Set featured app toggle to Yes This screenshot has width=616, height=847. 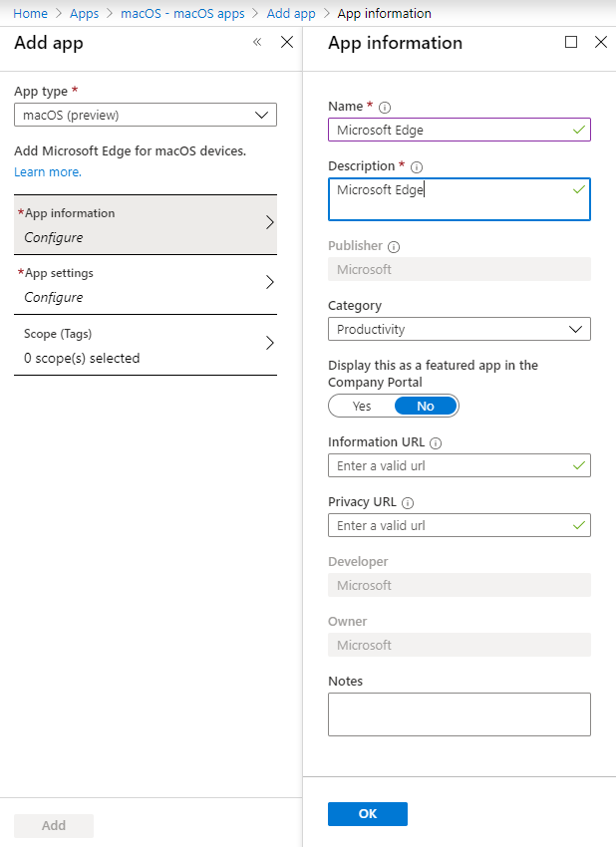pyautogui.click(x=362, y=406)
